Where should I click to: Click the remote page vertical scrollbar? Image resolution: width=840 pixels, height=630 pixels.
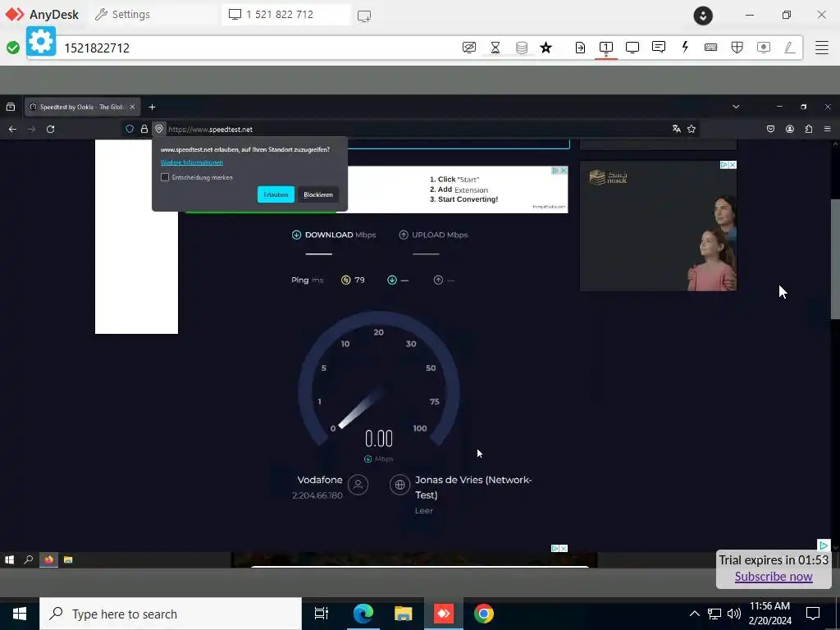click(x=834, y=260)
